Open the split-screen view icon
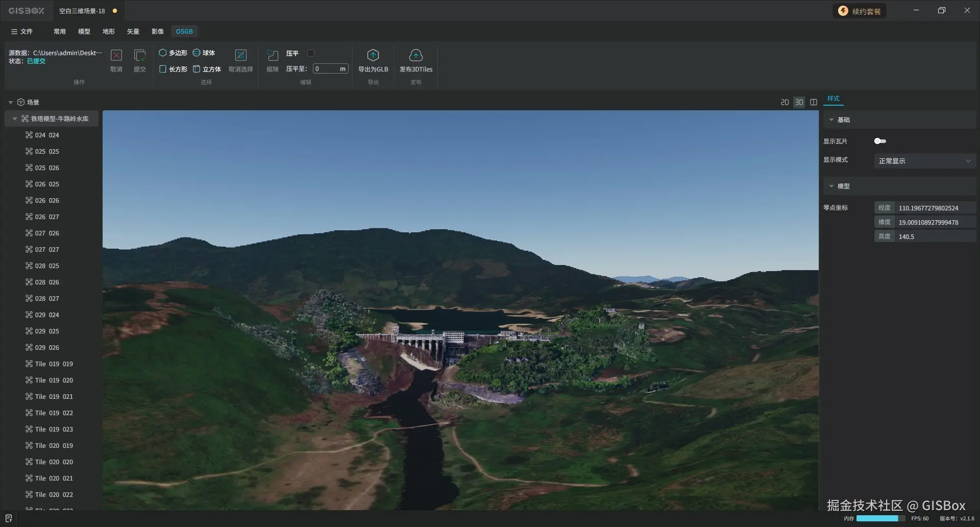Image resolution: width=980 pixels, height=527 pixels. [x=814, y=102]
